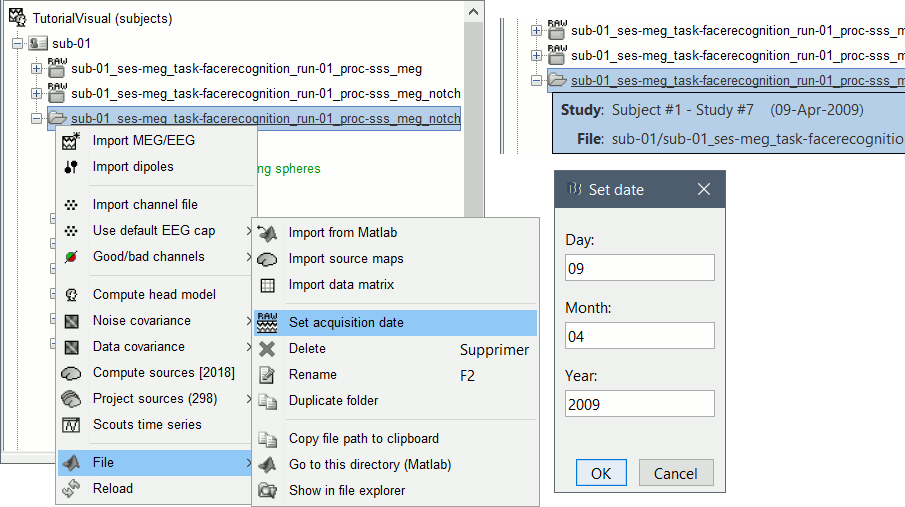The width and height of the screenshot is (905, 507).
Task: Click the Compute head model icon
Action: [71, 295]
